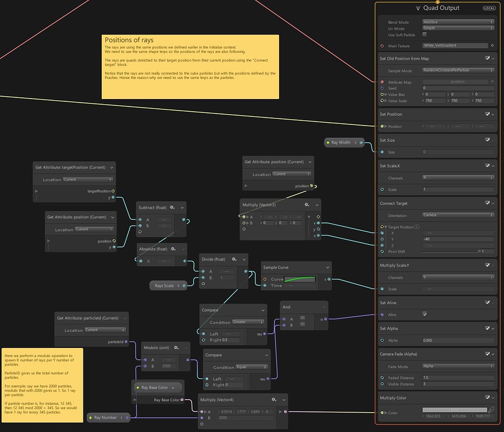Image resolution: width=504 pixels, height=432 pixels.
Task: Open settings gear on Multiply (Vector4) node
Action: 273,399
